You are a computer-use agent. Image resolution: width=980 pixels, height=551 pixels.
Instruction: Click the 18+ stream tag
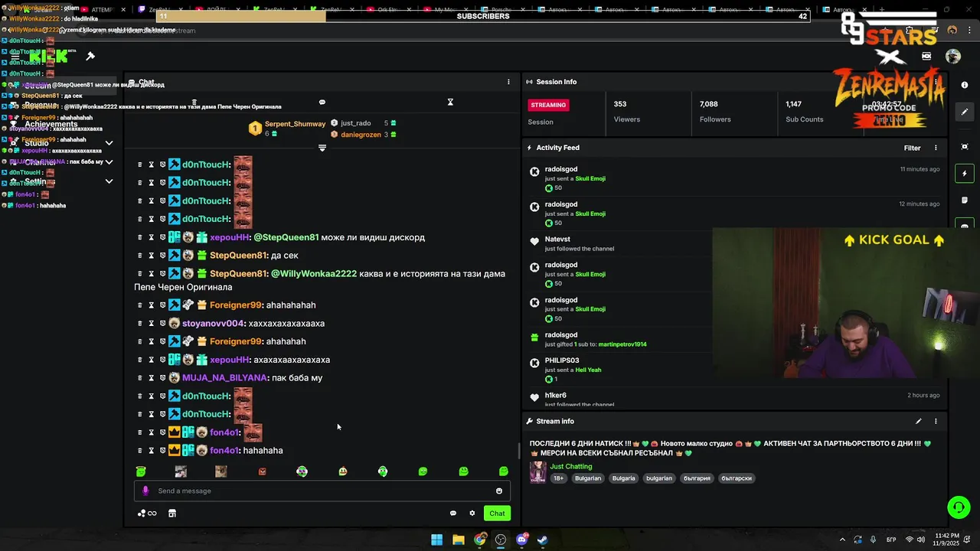pyautogui.click(x=559, y=478)
